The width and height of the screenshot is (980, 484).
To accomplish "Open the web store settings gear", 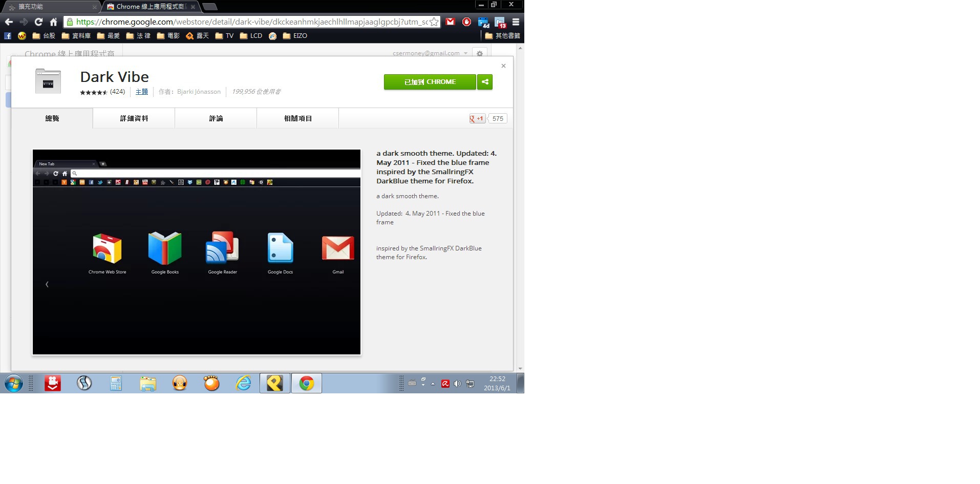I will (480, 53).
